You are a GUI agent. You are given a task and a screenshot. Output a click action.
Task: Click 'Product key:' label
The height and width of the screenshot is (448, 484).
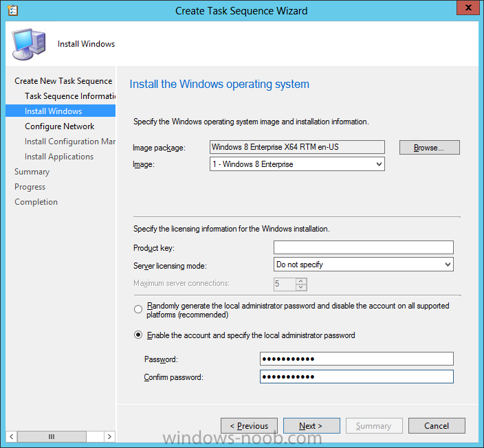(x=154, y=248)
